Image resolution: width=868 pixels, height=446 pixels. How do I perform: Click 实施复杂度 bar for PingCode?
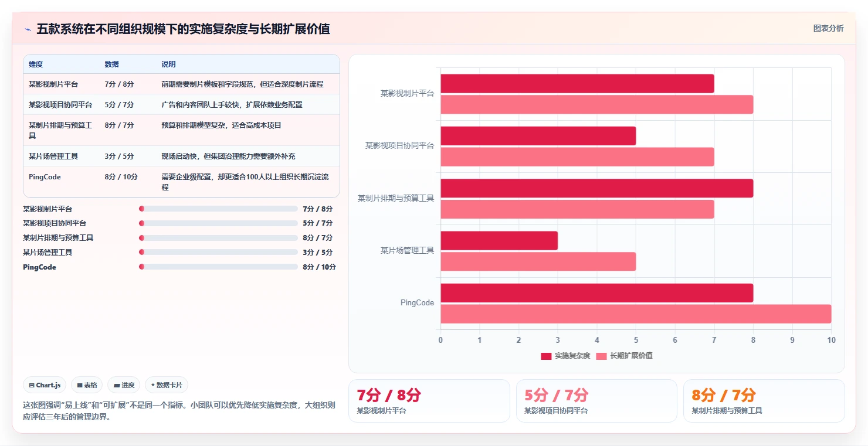click(596, 293)
